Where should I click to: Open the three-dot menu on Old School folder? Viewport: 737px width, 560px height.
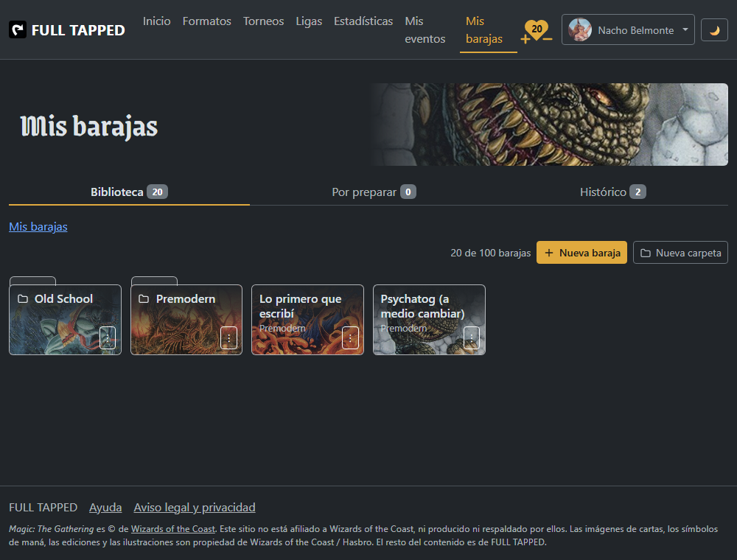coord(107,337)
